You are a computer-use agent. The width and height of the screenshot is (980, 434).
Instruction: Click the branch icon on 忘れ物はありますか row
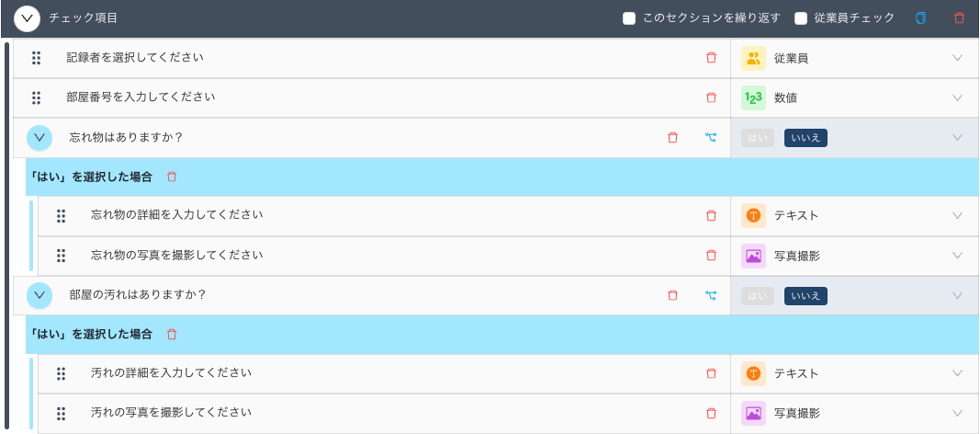pos(711,138)
